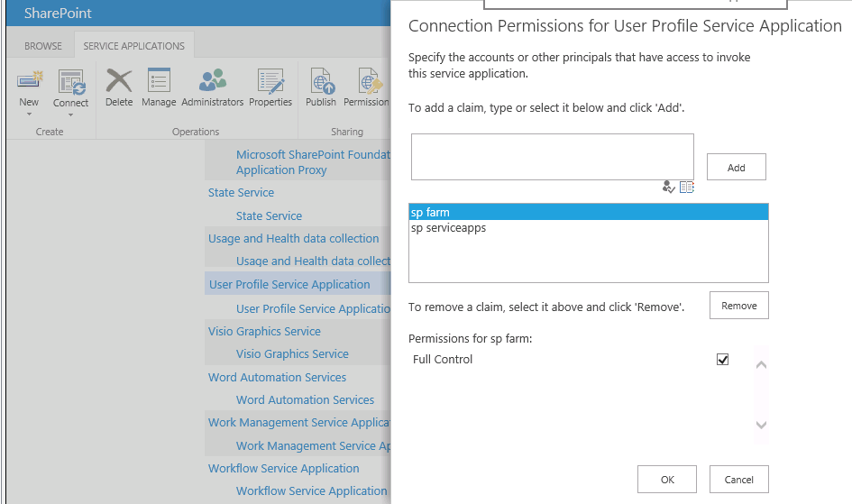Open Usage and Health data collection application
This screenshot has height=504, width=852.
tap(293, 239)
